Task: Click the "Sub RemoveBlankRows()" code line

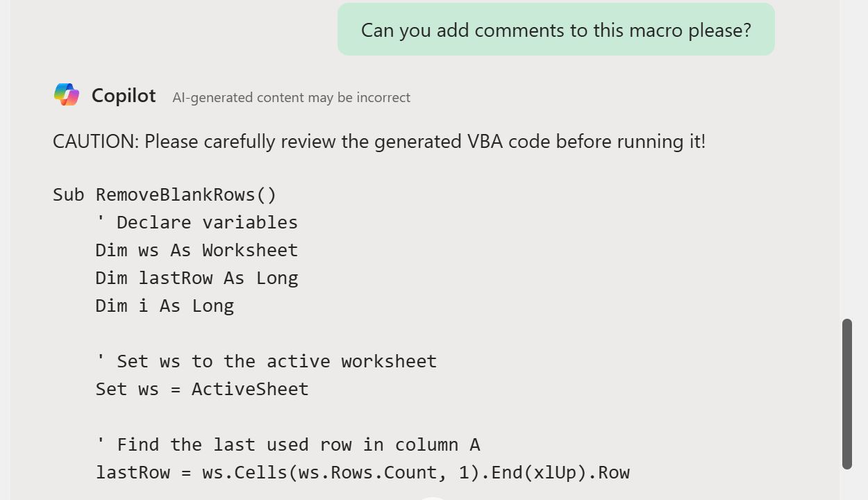Action: tap(165, 194)
